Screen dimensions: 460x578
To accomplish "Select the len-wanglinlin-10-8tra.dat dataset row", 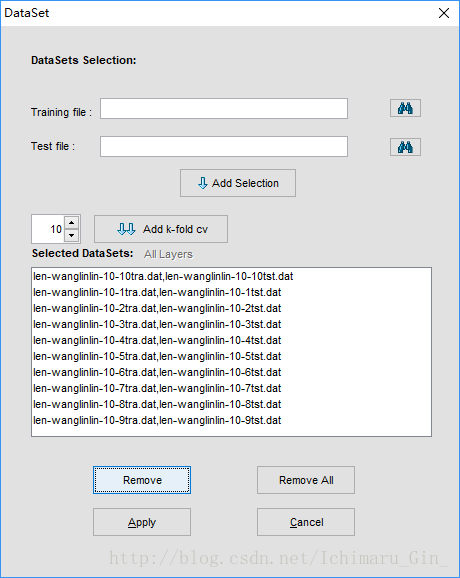I will [x=231, y=404].
